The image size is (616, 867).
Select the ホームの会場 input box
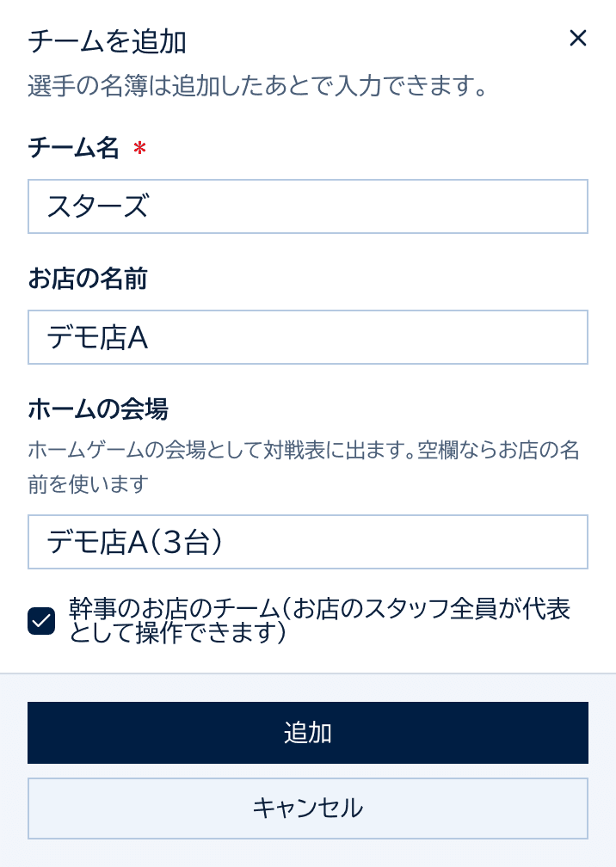[x=308, y=542]
